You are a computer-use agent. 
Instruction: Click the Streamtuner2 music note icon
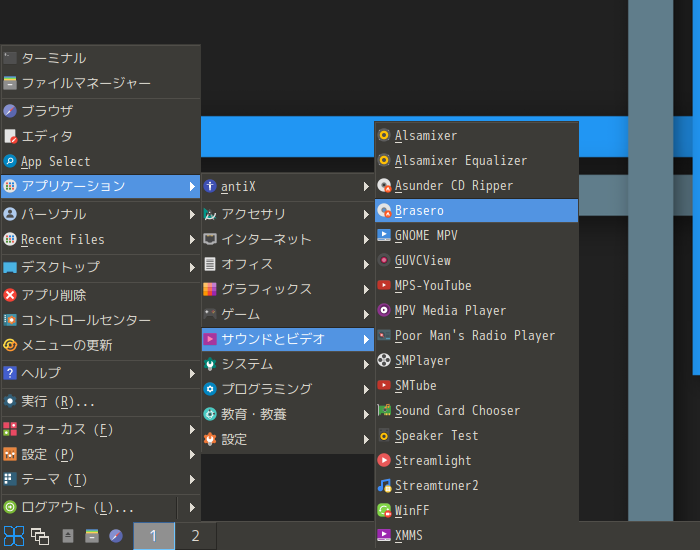tap(384, 485)
